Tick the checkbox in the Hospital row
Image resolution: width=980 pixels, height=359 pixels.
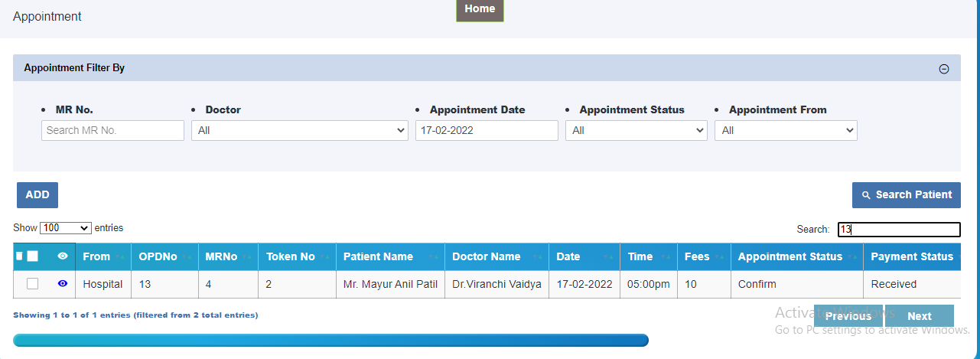(x=32, y=284)
